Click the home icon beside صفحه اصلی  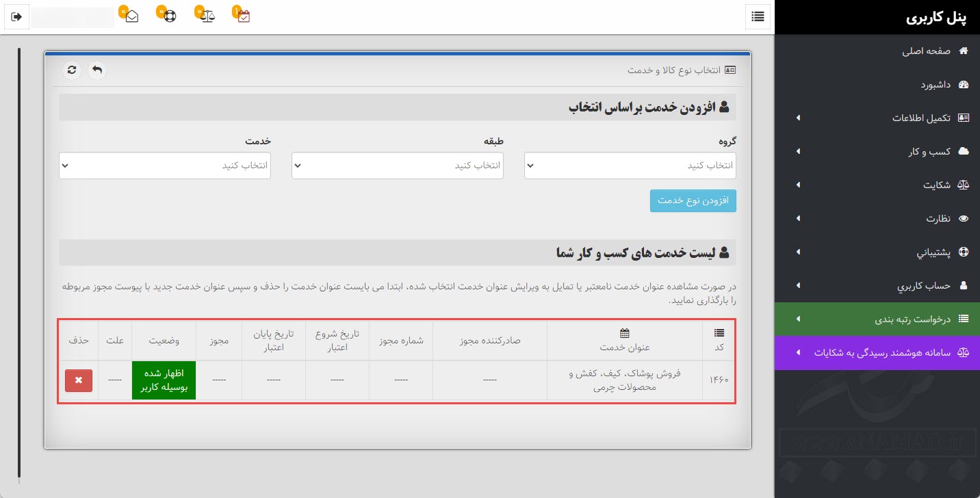coord(964,51)
